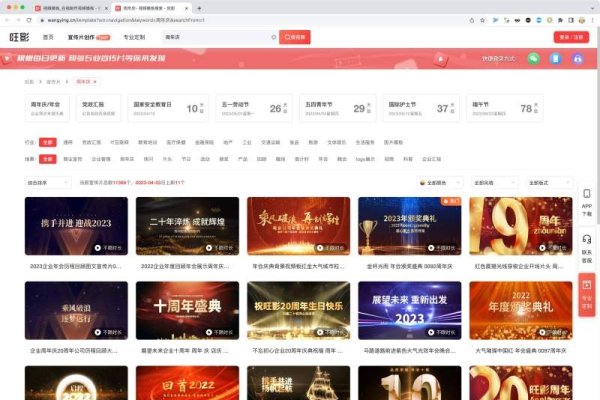This screenshot has height=400, width=600.
Task: Open the 国家安全教育日 countdown card
Action: coord(168,108)
